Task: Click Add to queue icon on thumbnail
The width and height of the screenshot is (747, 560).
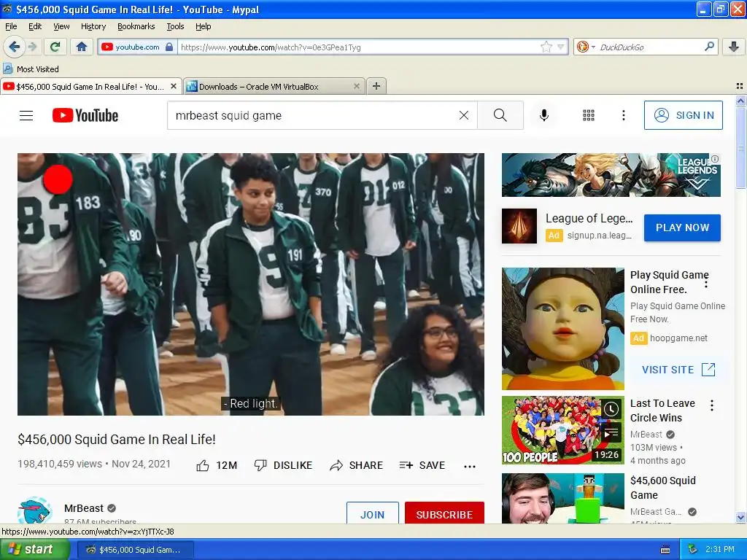Action: (611, 433)
